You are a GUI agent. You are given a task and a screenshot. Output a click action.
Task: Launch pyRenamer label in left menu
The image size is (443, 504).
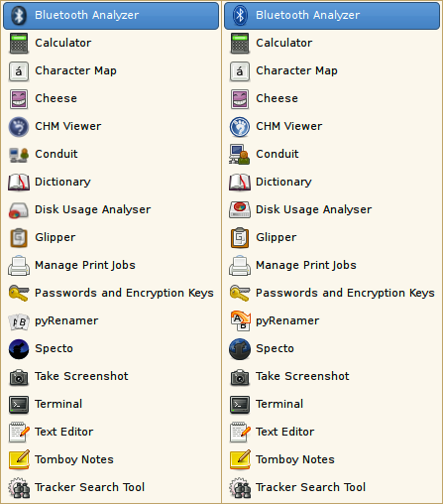point(66,321)
